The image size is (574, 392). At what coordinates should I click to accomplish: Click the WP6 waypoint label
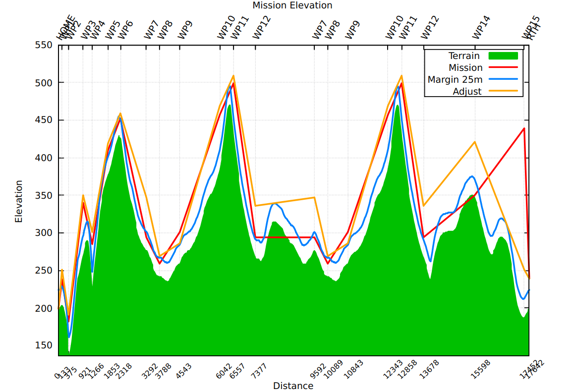(125, 30)
